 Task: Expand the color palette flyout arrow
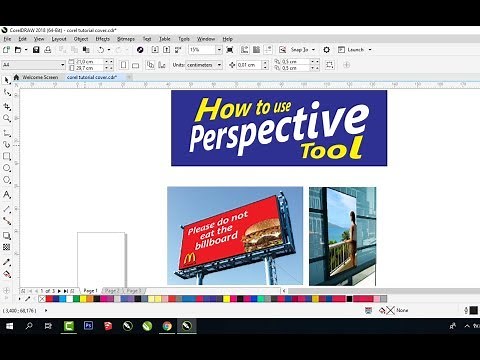tap(19, 299)
